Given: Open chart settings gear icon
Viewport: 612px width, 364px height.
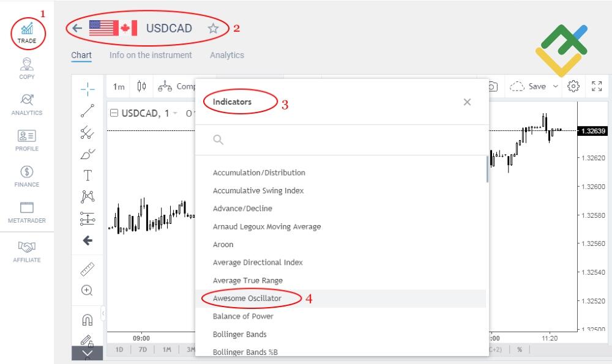Looking at the screenshot, I should (573, 86).
